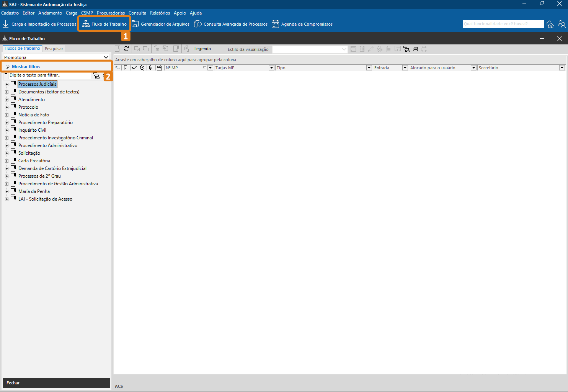Select the Fluxos de trabalho tab

pos(22,48)
